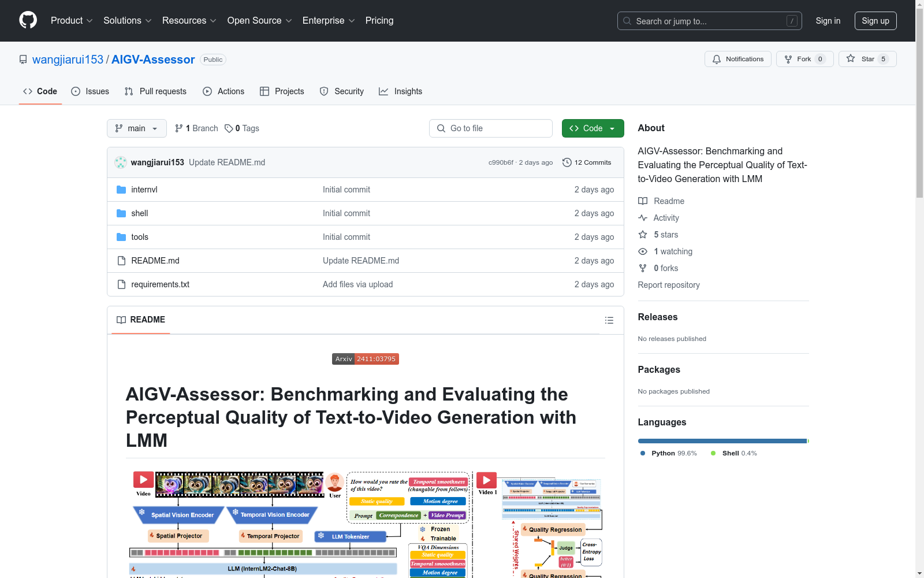
Task: Click the internvl folder icon
Action: (121, 190)
